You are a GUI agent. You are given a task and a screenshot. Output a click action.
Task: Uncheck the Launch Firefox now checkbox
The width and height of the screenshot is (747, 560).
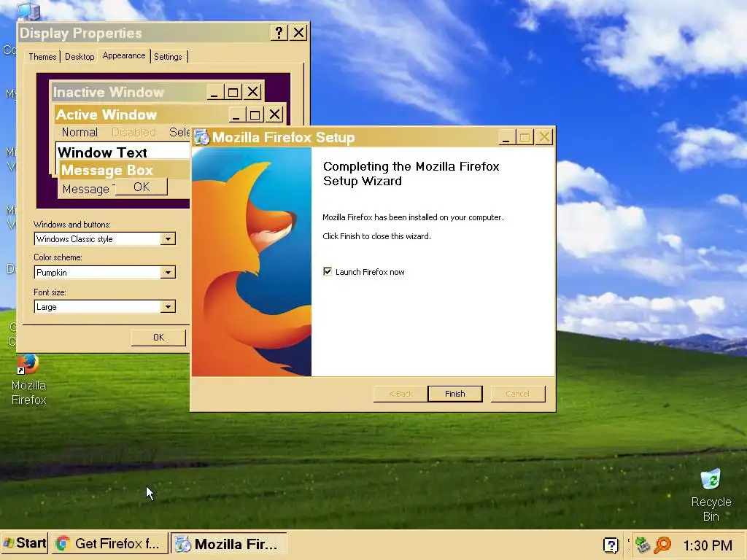pyautogui.click(x=328, y=271)
